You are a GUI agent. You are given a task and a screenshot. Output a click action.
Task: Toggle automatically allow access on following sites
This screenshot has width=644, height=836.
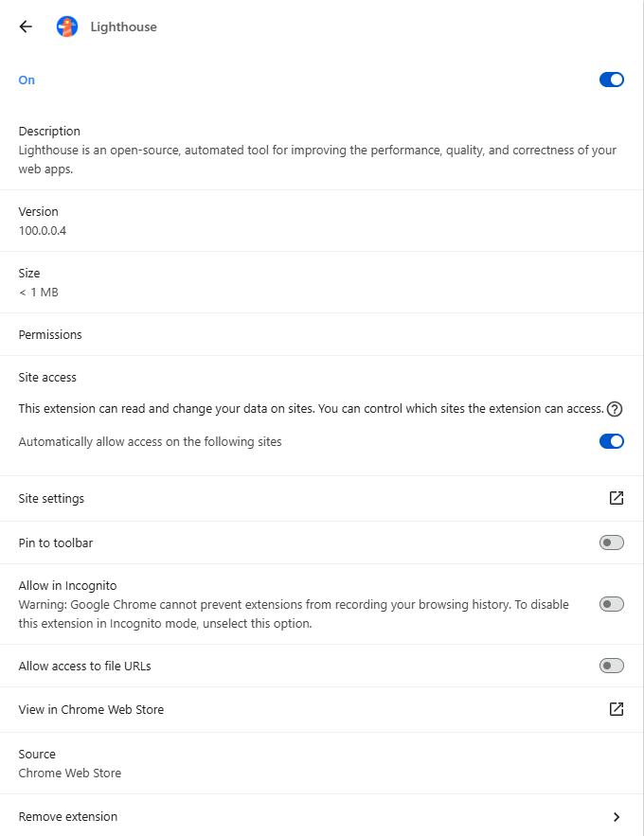point(611,441)
